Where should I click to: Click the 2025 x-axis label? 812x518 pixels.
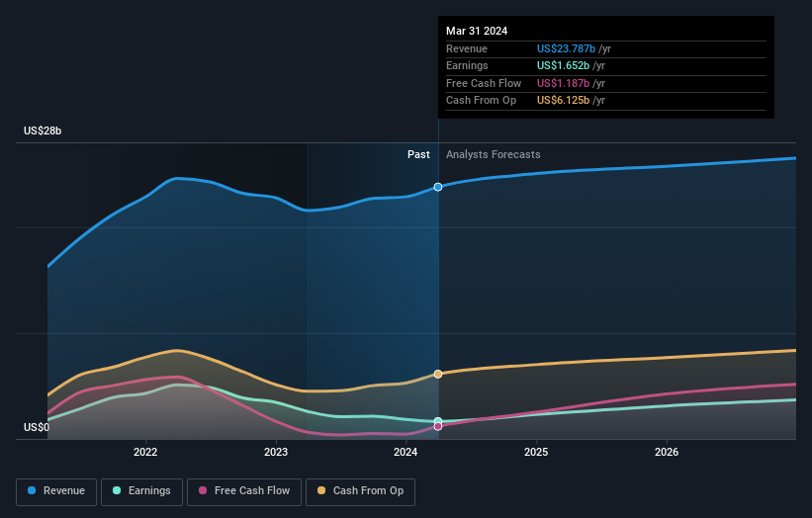[x=536, y=452]
